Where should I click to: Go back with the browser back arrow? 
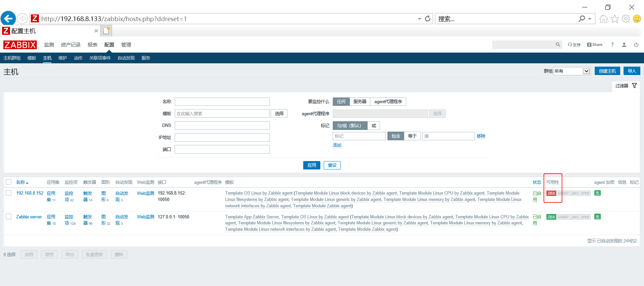coord(8,18)
